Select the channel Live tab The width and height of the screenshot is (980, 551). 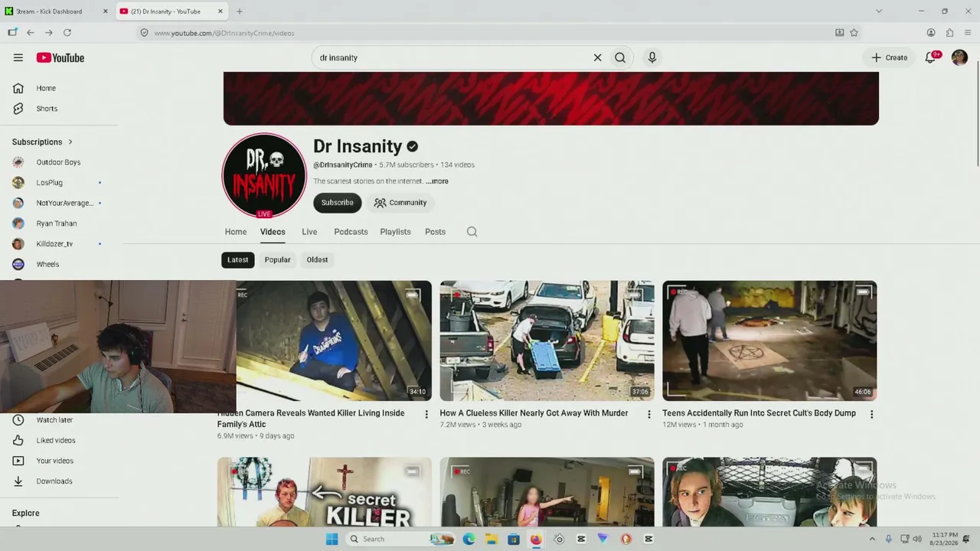[309, 232]
